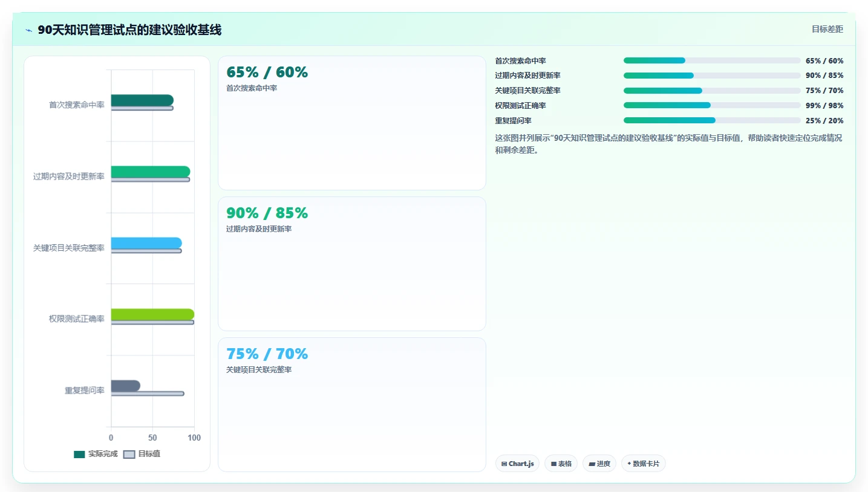This screenshot has width=868, height=492.
Task: Select the 表格 tag
Action: pos(561,464)
